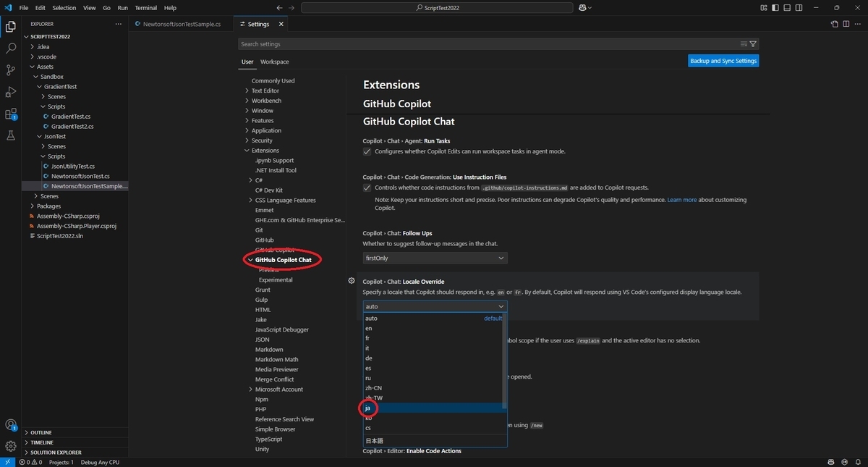Split the editor to the right
Image resolution: width=868 pixels, height=467 pixels.
[x=846, y=24]
